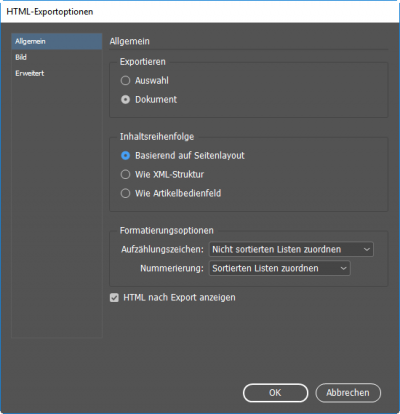Click the HTML nach Export anzeigen label
Image resolution: width=400 pixels, height=414 pixels.
pos(179,298)
